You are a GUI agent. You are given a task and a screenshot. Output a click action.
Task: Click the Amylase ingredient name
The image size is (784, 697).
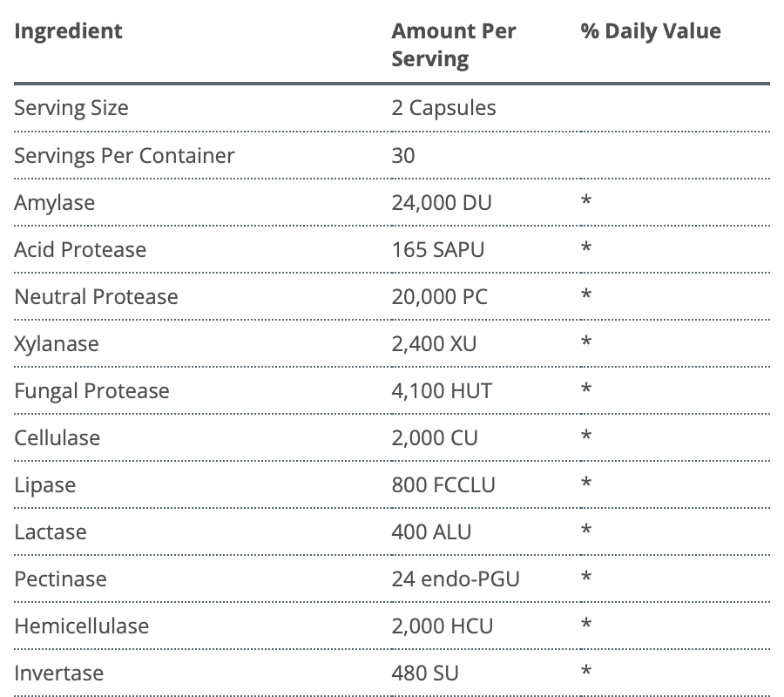point(55,202)
